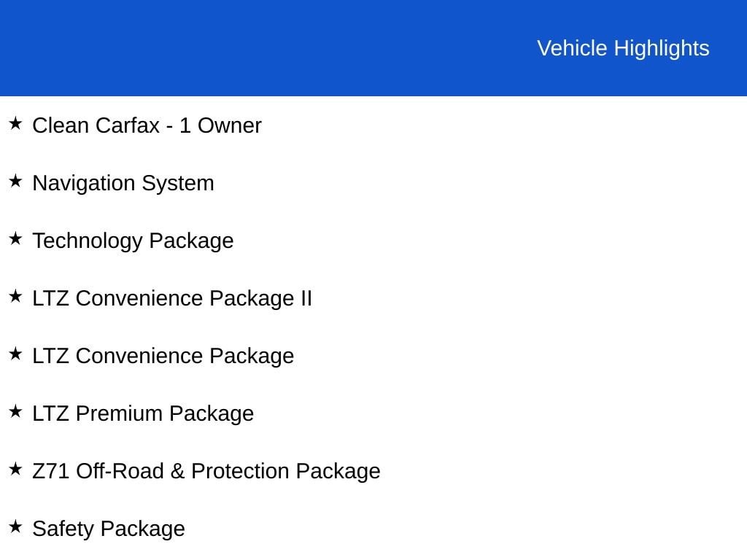Click the LTZ Convenience Package text
Screen dimensions: 747x560
click(163, 357)
